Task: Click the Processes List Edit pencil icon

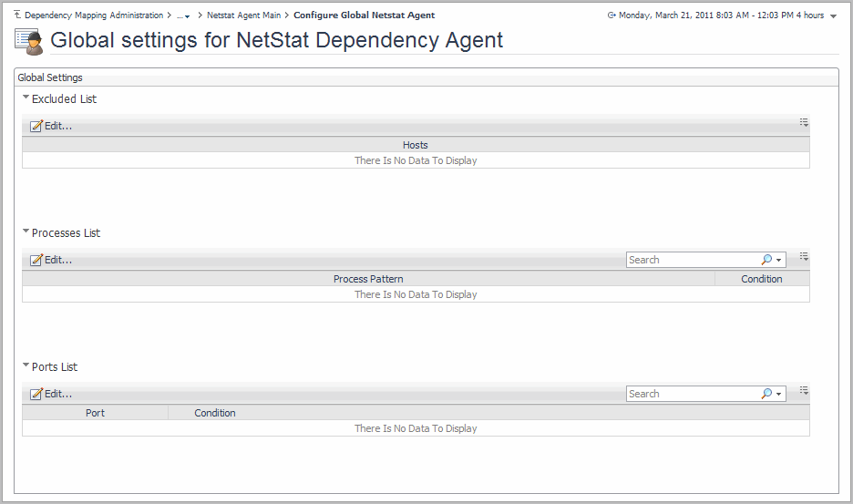Action: tap(36, 261)
